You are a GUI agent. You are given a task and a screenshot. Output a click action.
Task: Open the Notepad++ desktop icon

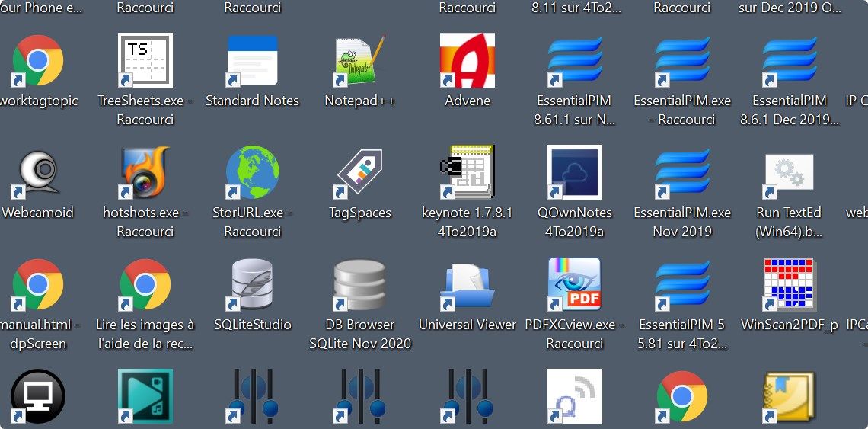pos(360,60)
